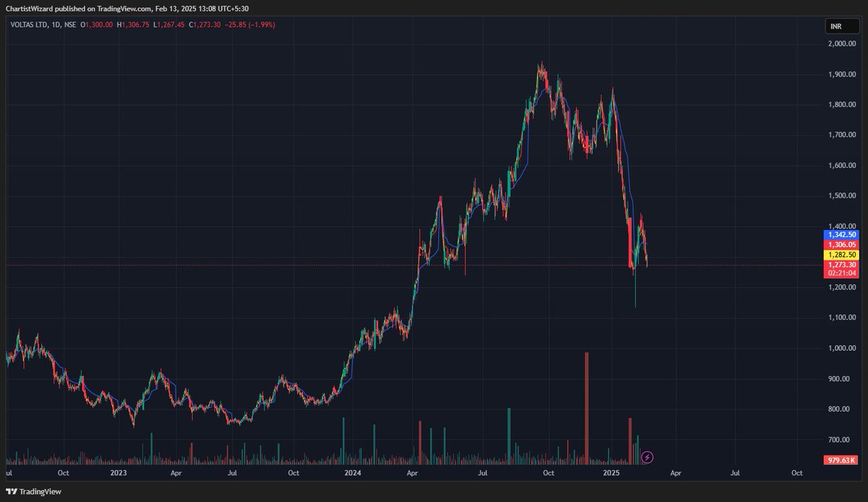Image resolution: width=868 pixels, height=502 pixels.
Task: Click the 2023 label on time axis
Action: [118, 474]
